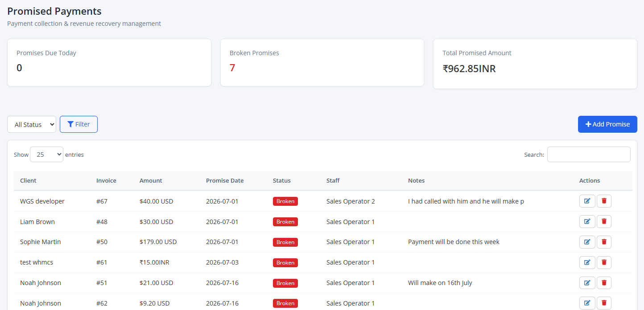The height and width of the screenshot is (310, 644).
Task: Click the Add Promise button
Action: point(607,124)
